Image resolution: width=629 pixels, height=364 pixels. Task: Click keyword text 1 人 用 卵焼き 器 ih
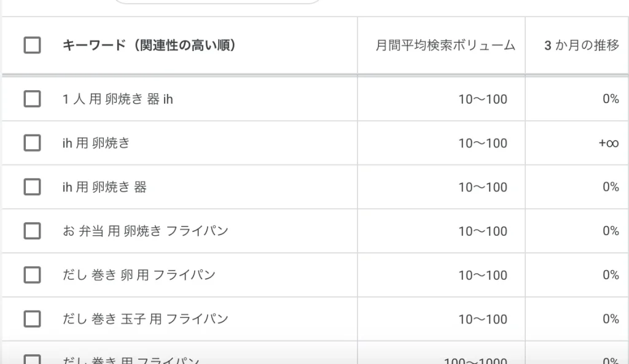[117, 99]
